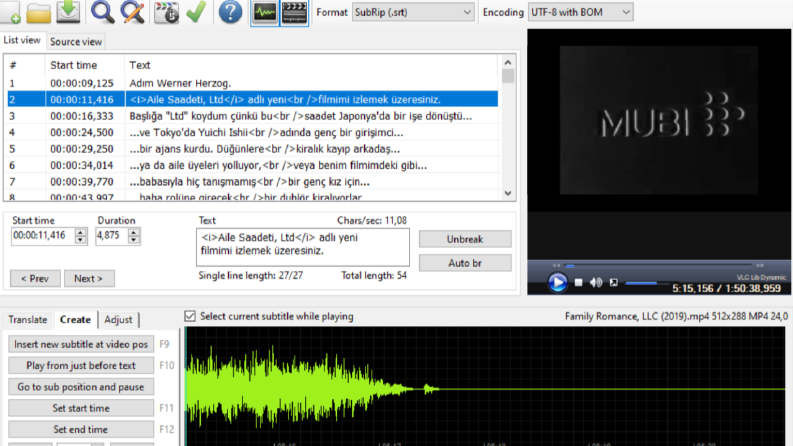The image size is (793, 446).
Task: Click the video position seek bar
Action: (x=657, y=265)
